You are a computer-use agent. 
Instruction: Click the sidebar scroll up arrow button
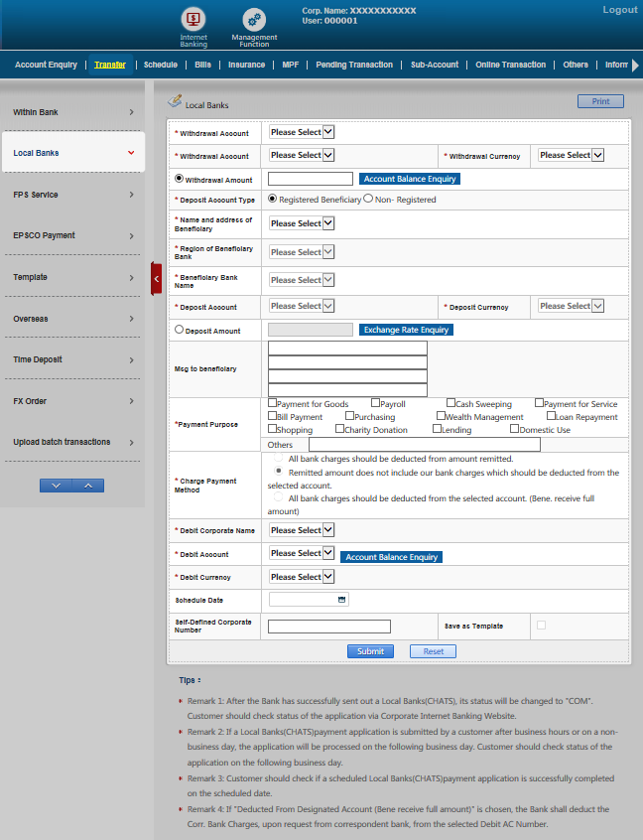click(88, 486)
